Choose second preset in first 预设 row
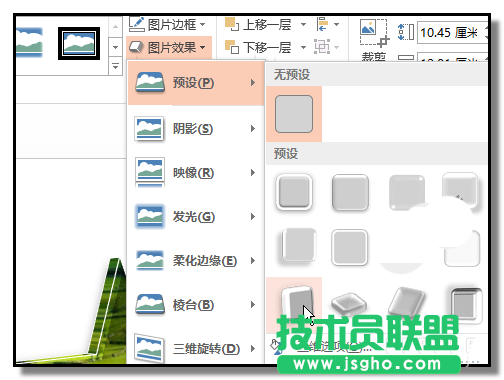 pyautogui.click(x=350, y=193)
